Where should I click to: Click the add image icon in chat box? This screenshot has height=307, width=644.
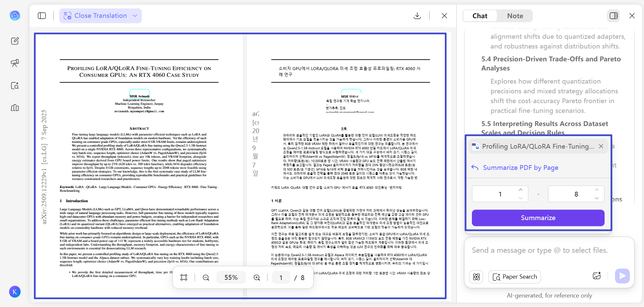click(x=597, y=276)
